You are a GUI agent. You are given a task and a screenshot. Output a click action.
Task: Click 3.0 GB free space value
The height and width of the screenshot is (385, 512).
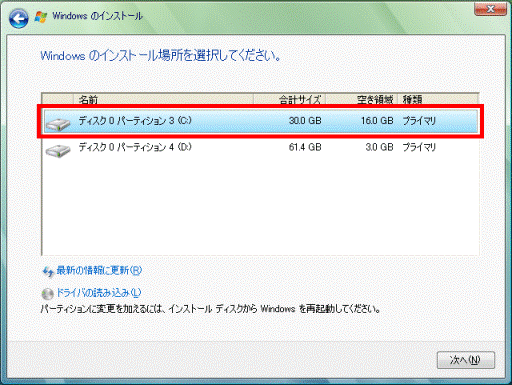379,147
